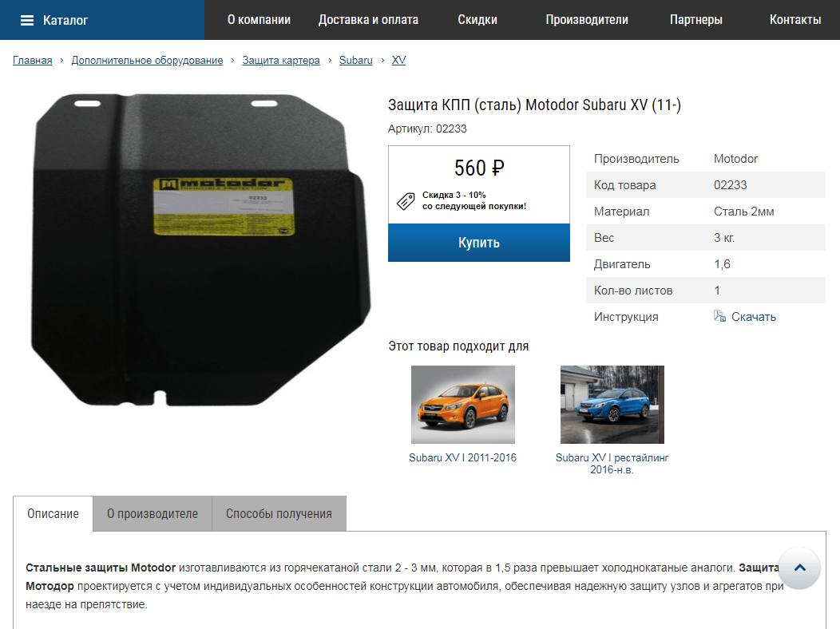Click the weight value 3 кг.
This screenshot has width=840, height=629.
pos(723,238)
